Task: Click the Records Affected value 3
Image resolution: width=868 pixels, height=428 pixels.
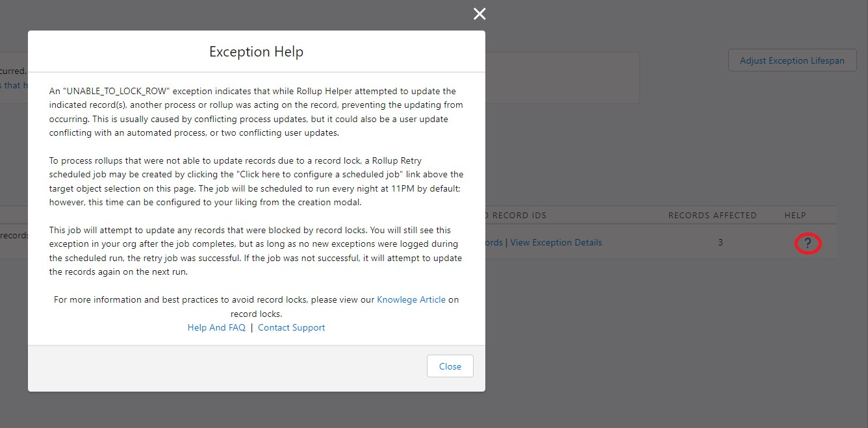Action: tap(721, 242)
